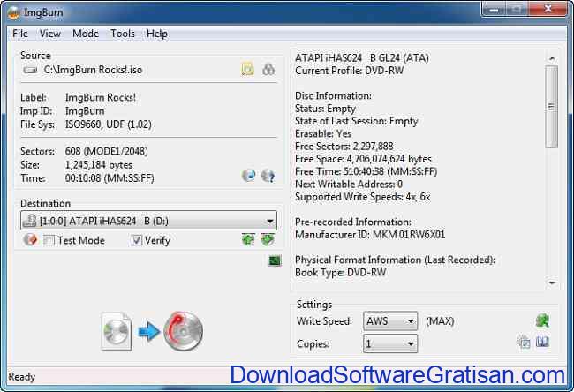Click the question-mark help icon by Time

[x=268, y=176]
